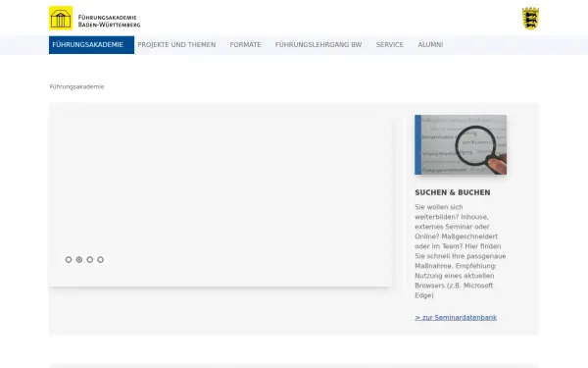Click the Führungsakademie breadcrumb text

(x=76, y=86)
